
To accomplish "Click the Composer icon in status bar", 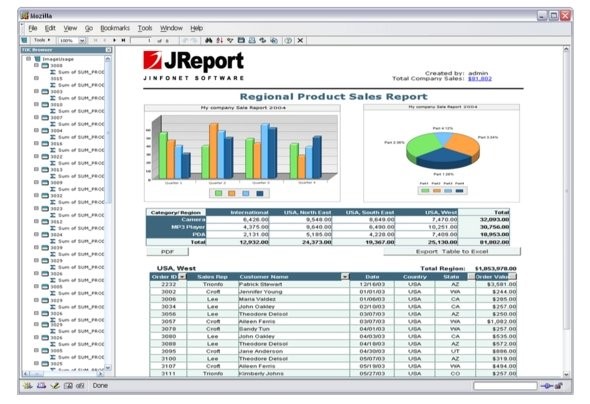I will pyautogui.click(x=55, y=386).
